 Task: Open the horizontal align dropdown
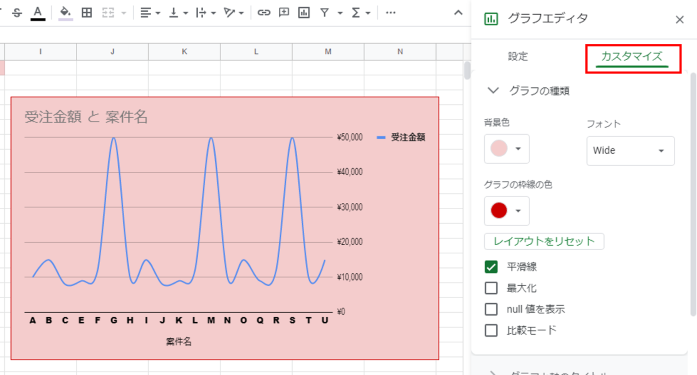coord(150,13)
